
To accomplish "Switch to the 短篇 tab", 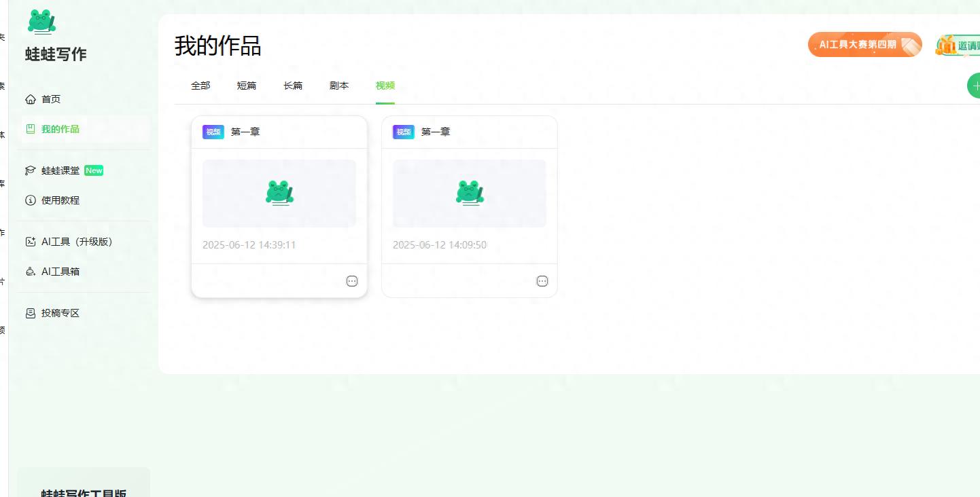I will click(247, 86).
